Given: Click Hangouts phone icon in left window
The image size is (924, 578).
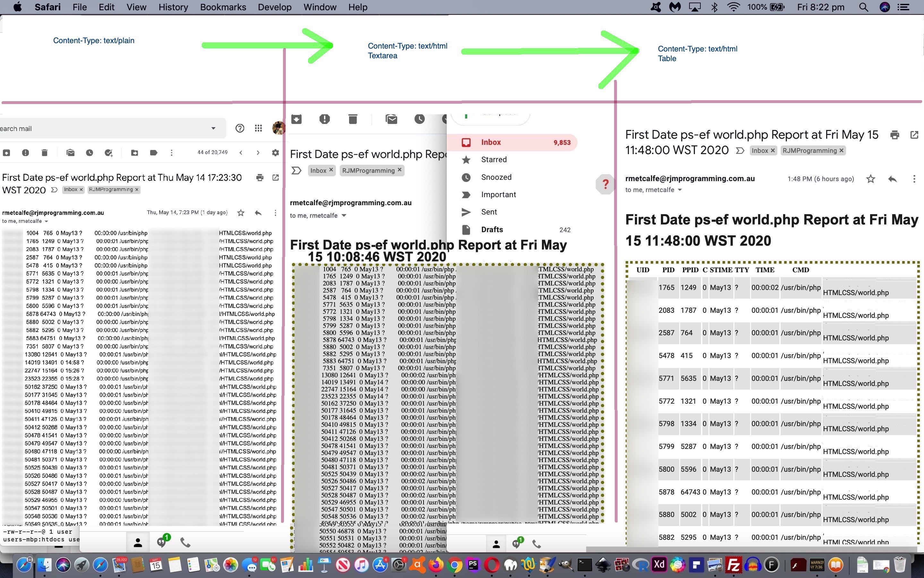Looking at the screenshot, I should [x=185, y=542].
